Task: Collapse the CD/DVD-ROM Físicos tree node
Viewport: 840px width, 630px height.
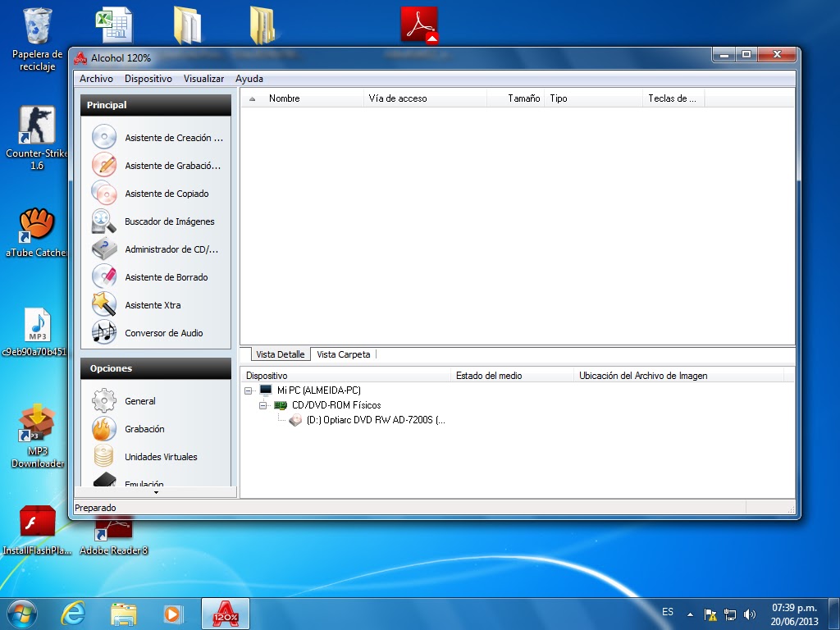Action: coord(262,405)
